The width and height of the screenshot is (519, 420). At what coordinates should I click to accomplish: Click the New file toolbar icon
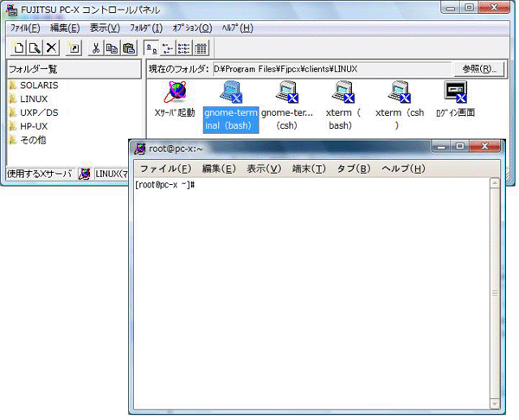tap(18, 48)
